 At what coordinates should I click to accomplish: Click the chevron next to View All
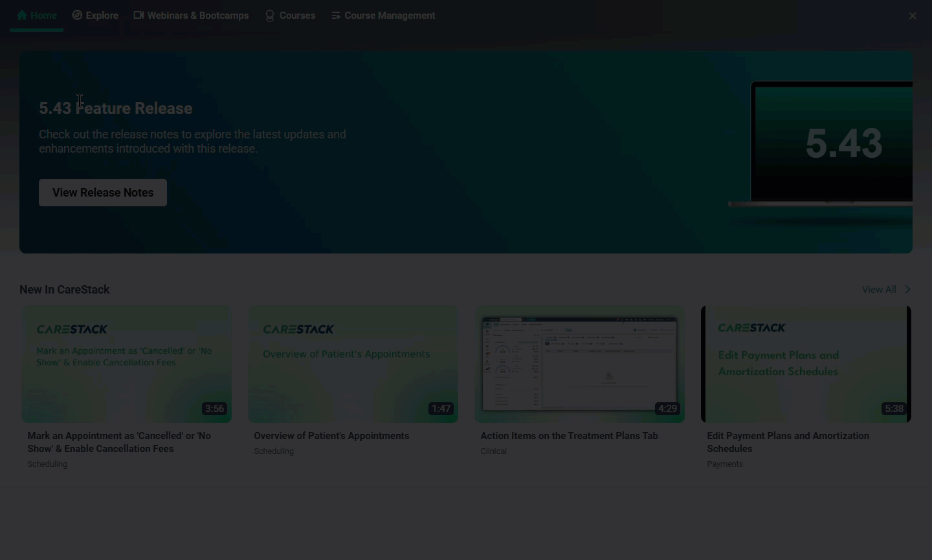click(907, 290)
